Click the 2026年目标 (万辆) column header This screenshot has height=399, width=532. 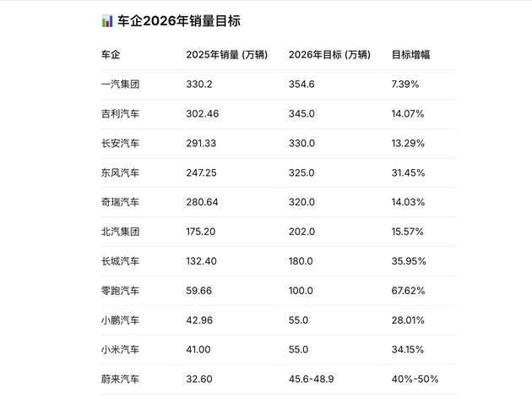coord(328,55)
